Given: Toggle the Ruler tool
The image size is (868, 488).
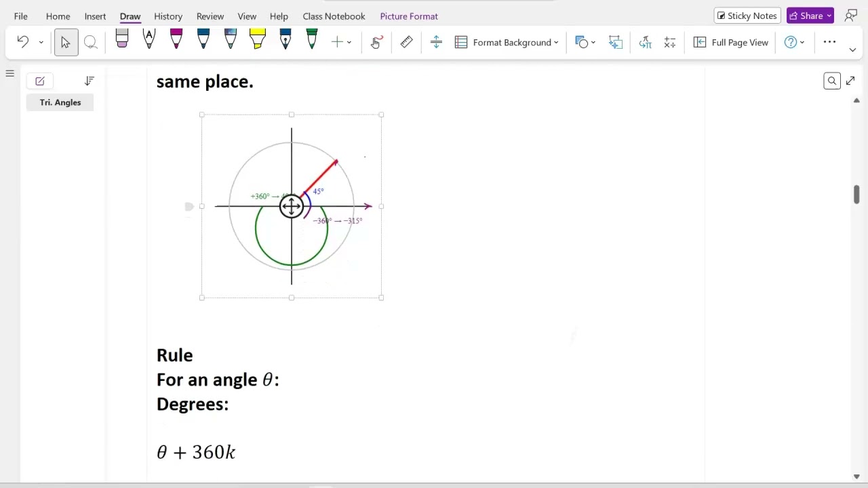Looking at the screenshot, I should pyautogui.click(x=406, y=42).
